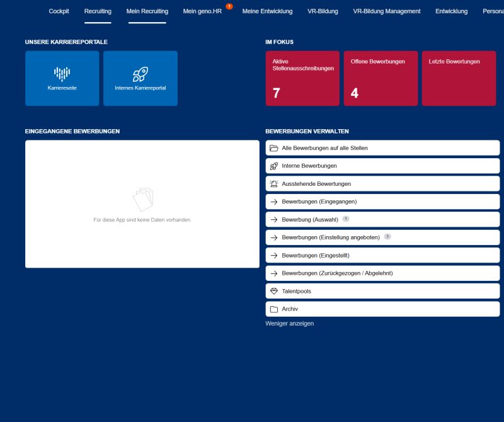Click folder icon beside Archiv

[273, 309]
